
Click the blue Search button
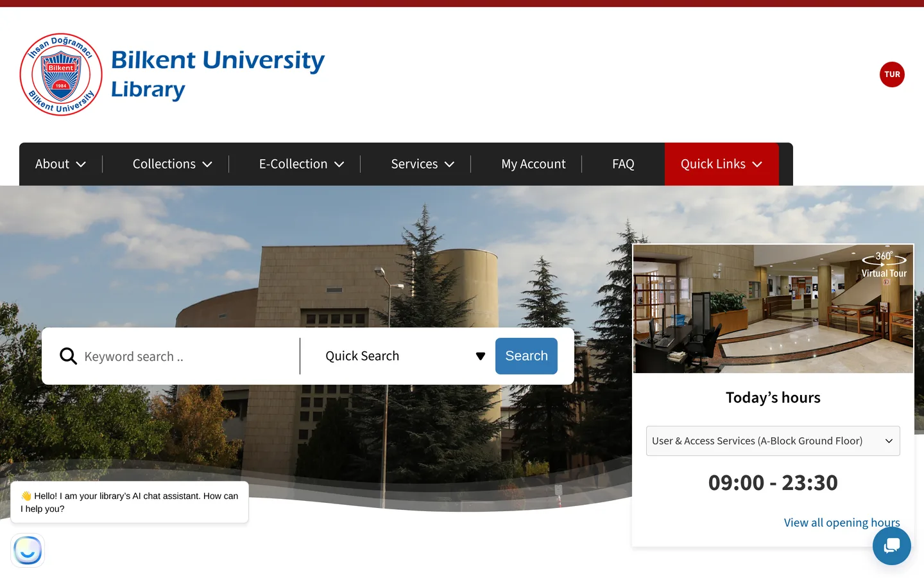526,356
